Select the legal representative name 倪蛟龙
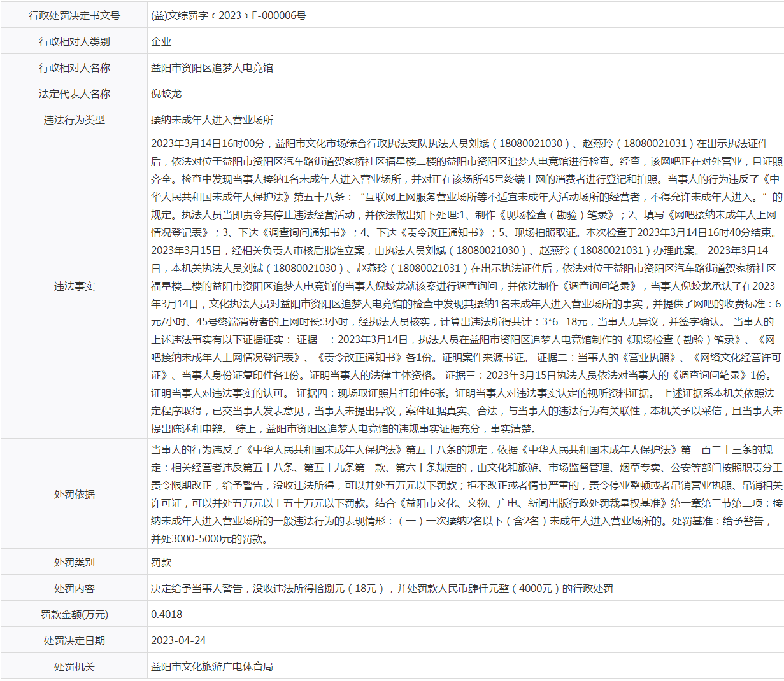Screen dimensions: 784x681 166,94
